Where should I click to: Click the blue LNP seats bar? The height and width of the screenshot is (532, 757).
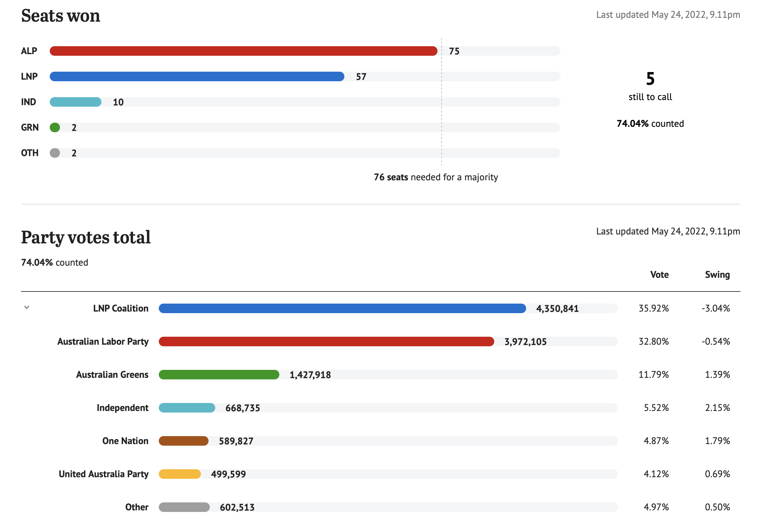click(197, 76)
